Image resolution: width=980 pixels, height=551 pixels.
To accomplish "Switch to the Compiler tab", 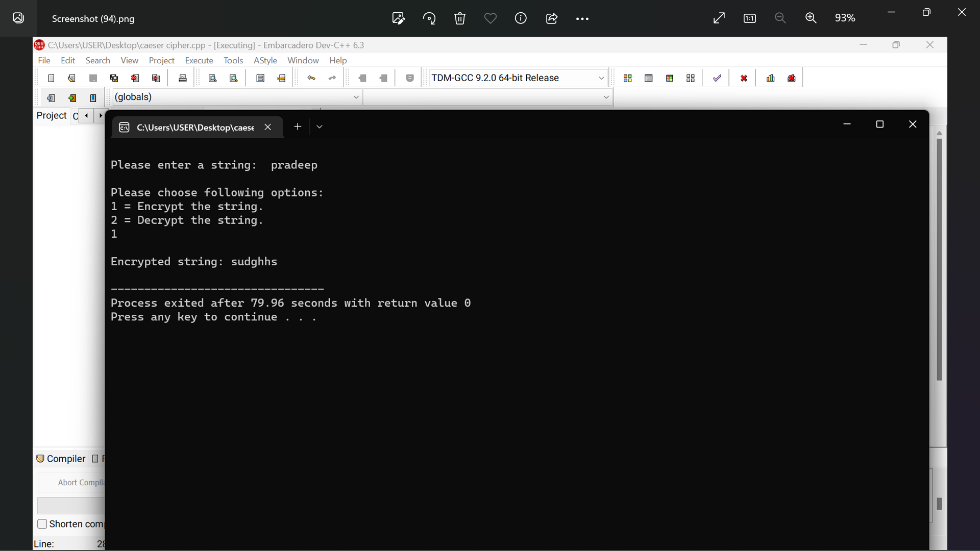I will coord(66,458).
